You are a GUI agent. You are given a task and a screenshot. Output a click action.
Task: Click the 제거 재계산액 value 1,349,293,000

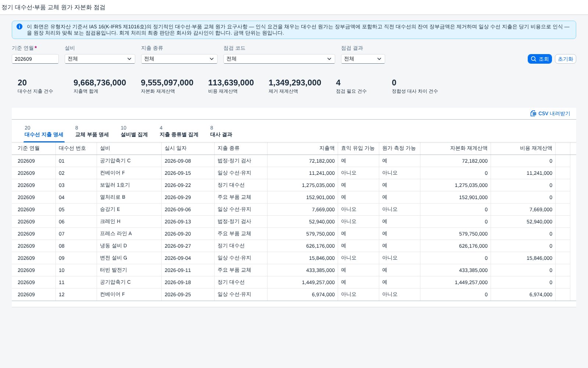(295, 83)
